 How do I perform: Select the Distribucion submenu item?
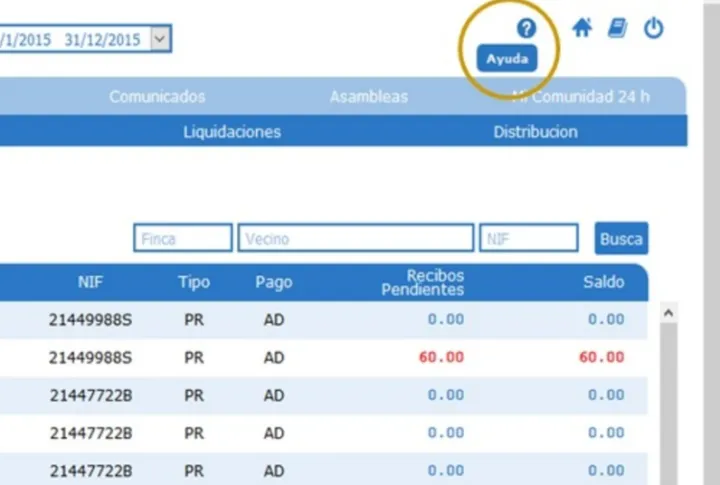(535, 132)
